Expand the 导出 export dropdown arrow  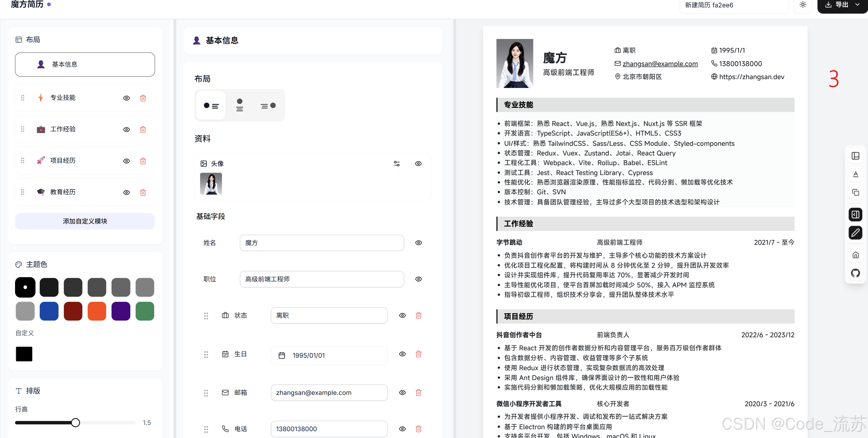click(x=857, y=5)
